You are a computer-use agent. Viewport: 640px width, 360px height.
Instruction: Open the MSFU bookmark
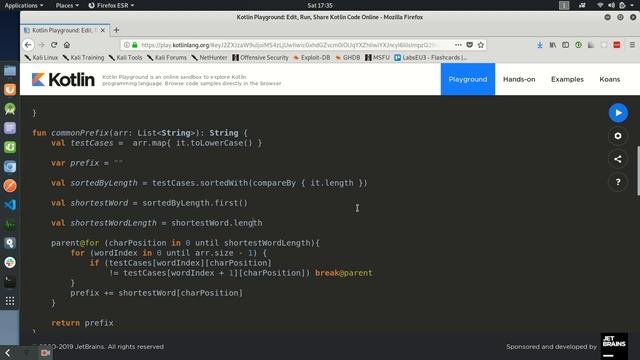point(378,58)
